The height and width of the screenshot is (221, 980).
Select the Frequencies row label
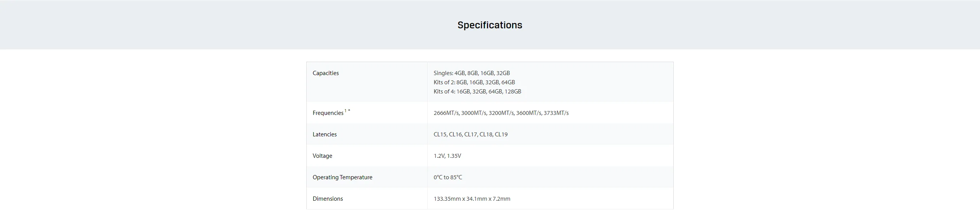click(328, 113)
